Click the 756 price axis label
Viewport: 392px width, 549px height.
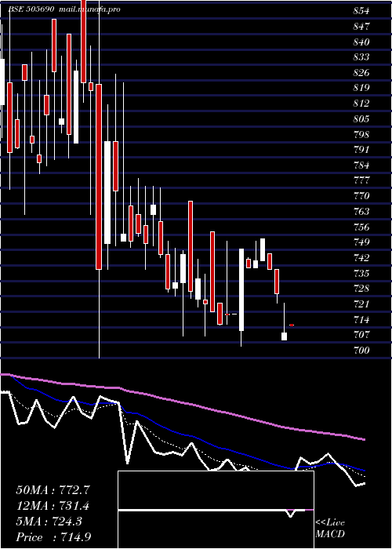click(x=361, y=227)
